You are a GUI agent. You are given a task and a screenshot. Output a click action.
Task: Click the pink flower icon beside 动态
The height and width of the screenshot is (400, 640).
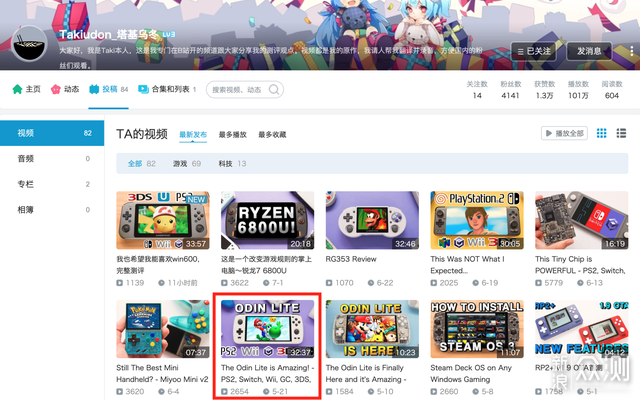click(56, 89)
